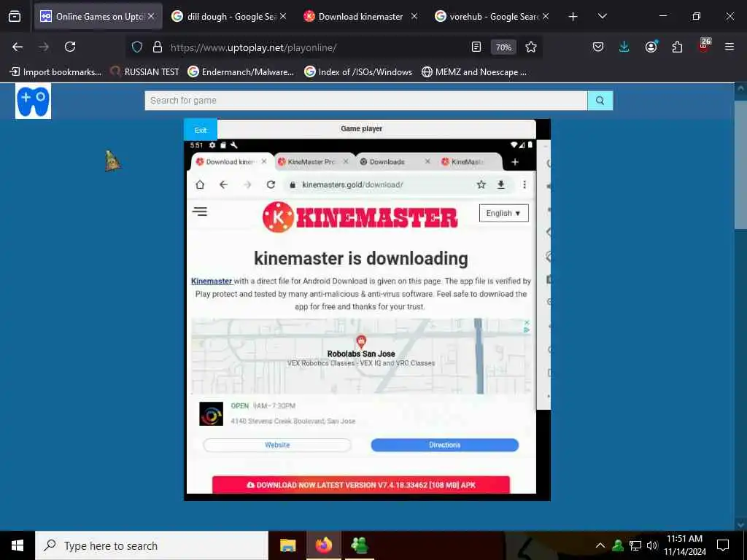
Task: Reset the 70% zoom level badge
Action: [503, 47]
